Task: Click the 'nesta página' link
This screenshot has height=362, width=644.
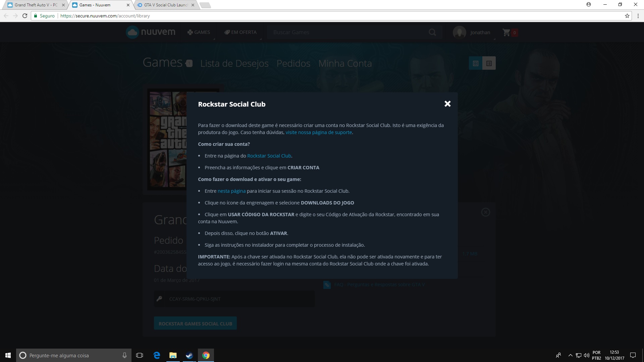Action: pyautogui.click(x=231, y=191)
